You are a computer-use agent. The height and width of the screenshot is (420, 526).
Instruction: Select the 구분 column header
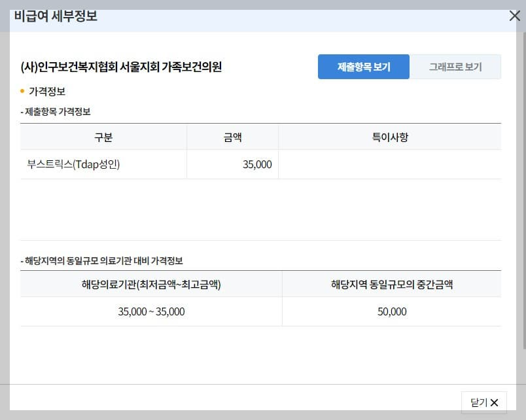click(103, 137)
